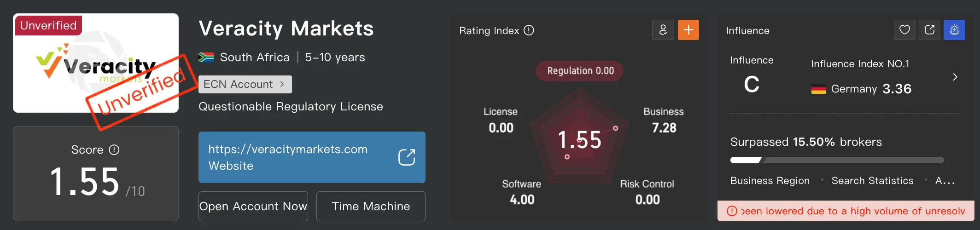Viewport: 980px width, 230px height.
Task: Click the Unverified red badge
Action: click(48, 25)
